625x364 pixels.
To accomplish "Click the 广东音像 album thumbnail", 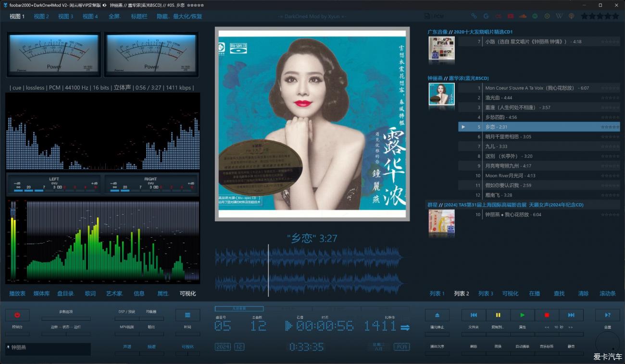I will [x=441, y=48].
